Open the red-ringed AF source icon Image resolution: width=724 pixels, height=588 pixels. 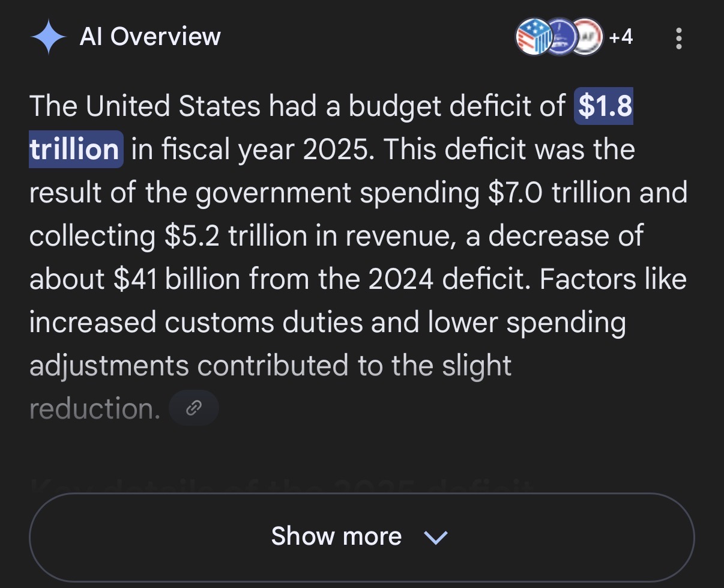coord(587,37)
